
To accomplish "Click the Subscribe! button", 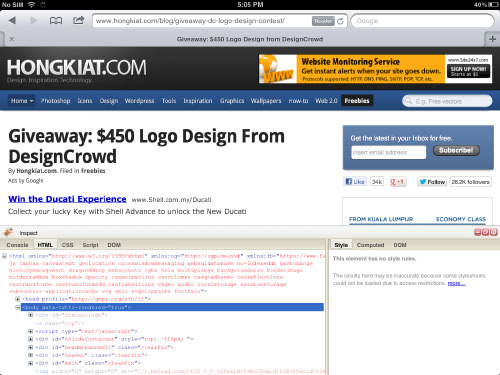I will (456, 150).
